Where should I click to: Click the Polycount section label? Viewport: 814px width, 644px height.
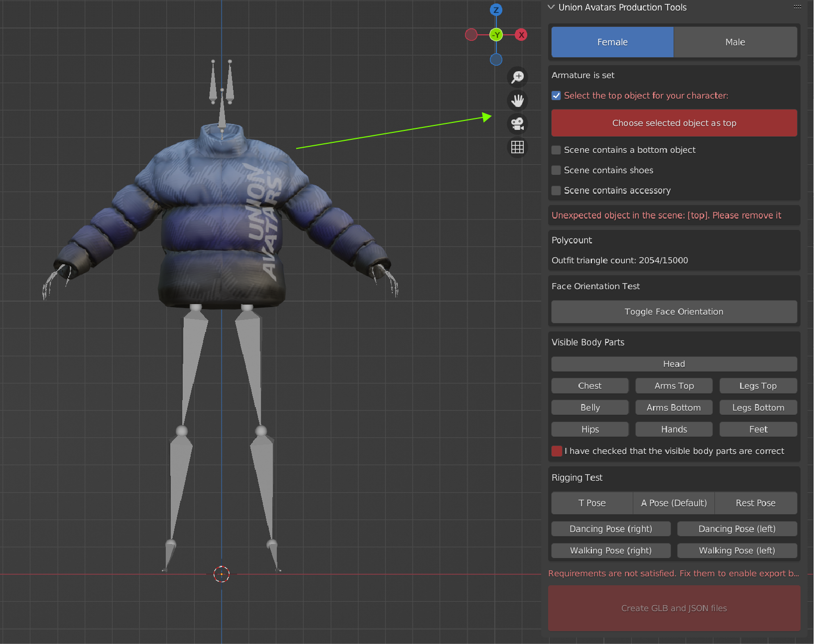point(572,240)
